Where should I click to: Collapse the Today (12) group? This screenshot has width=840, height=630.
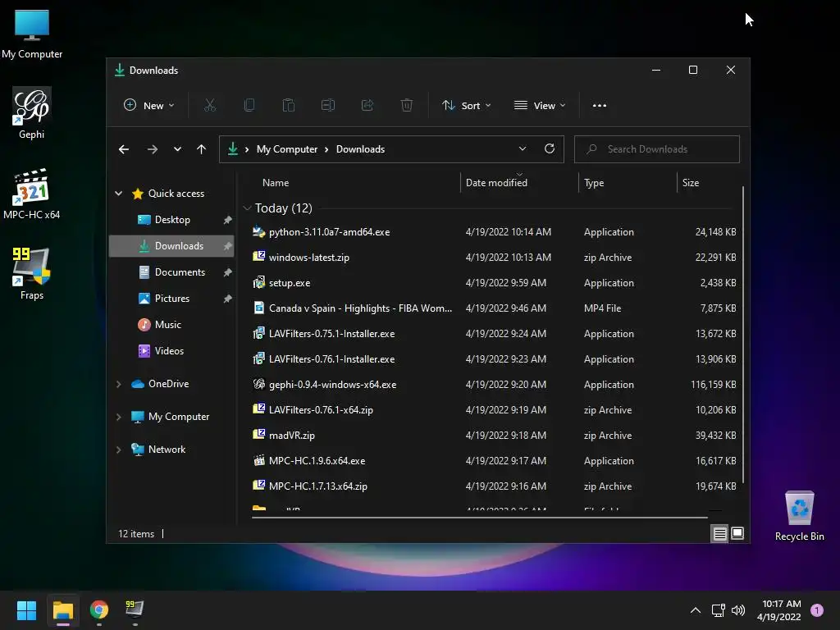[x=247, y=208]
